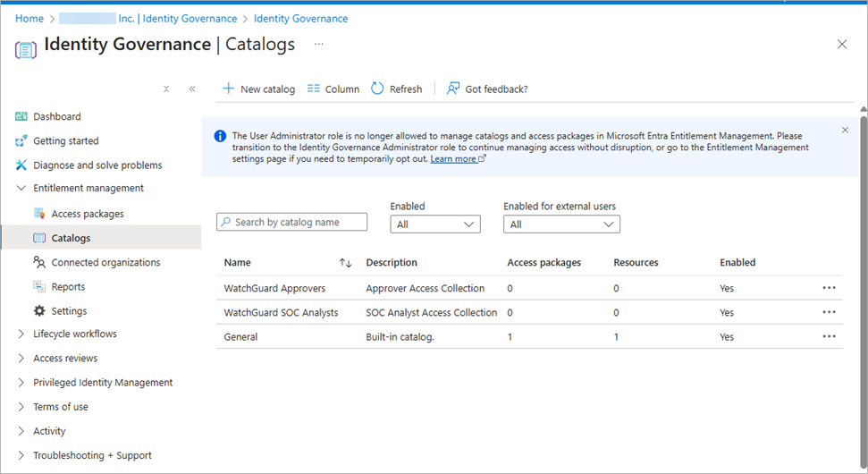Screen dimensions: 868x474
Task: Expand the Lifecycle workflows section
Action: tap(22, 334)
